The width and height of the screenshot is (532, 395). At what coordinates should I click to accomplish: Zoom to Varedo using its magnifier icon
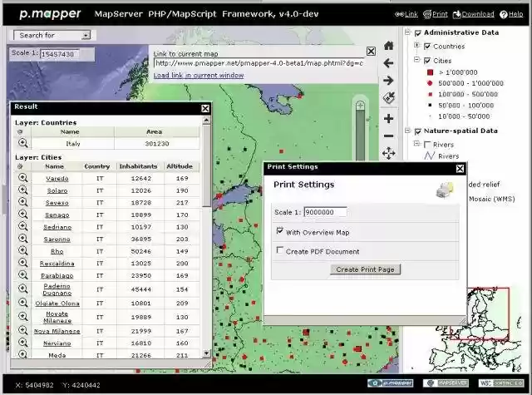[22, 178]
